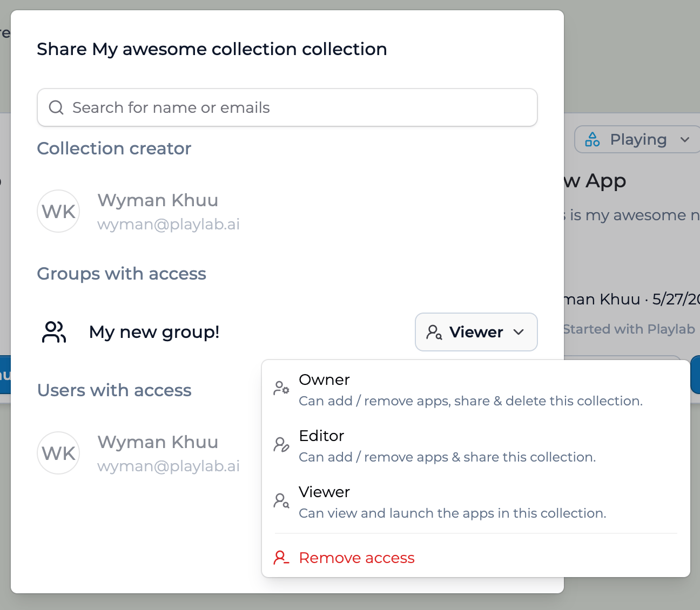The width and height of the screenshot is (700, 610).
Task: Click the shapes icon in the Playing dropdown
Action: click(x=593, y=139)
